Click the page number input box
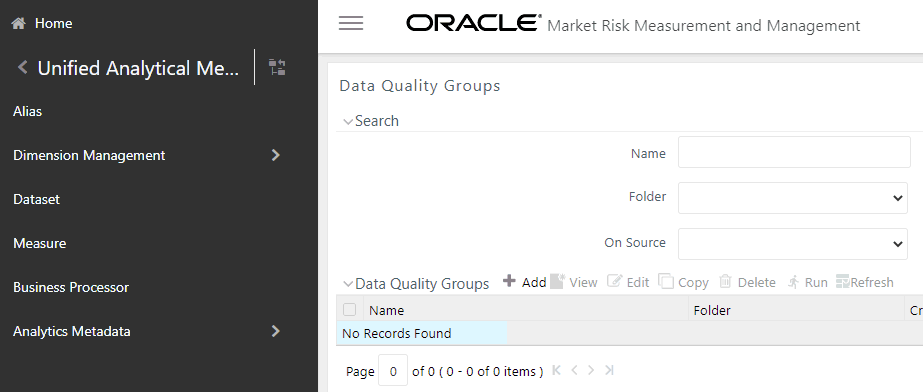Viewport: 923px width, 392px height. 393,370
